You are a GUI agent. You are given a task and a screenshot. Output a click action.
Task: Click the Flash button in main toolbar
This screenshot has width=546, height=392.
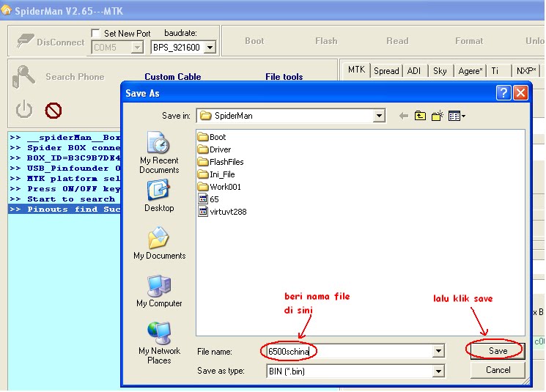[326, 41]
